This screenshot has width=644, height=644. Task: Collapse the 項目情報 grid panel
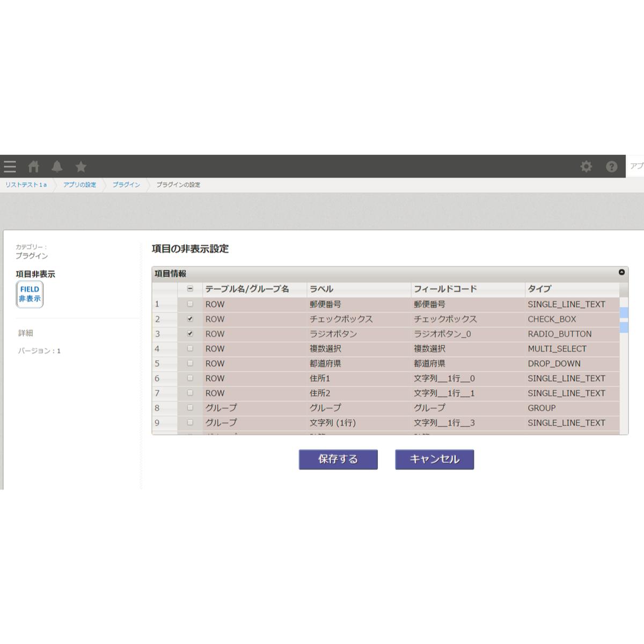tap(621, 273)
